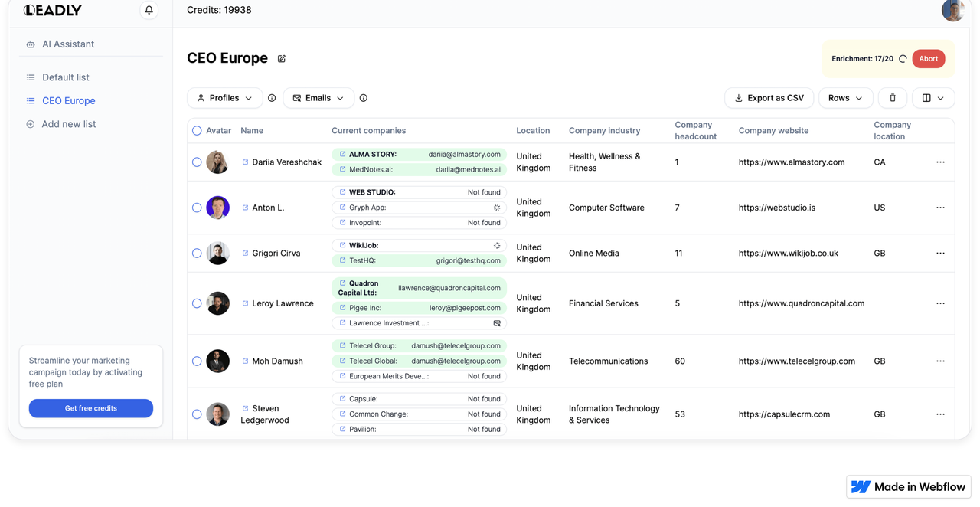The height and width of the screenshot is (507, 980).
Task: Open the external link icon for Dariia Vereshchak
Action: (x=245, y=162)
